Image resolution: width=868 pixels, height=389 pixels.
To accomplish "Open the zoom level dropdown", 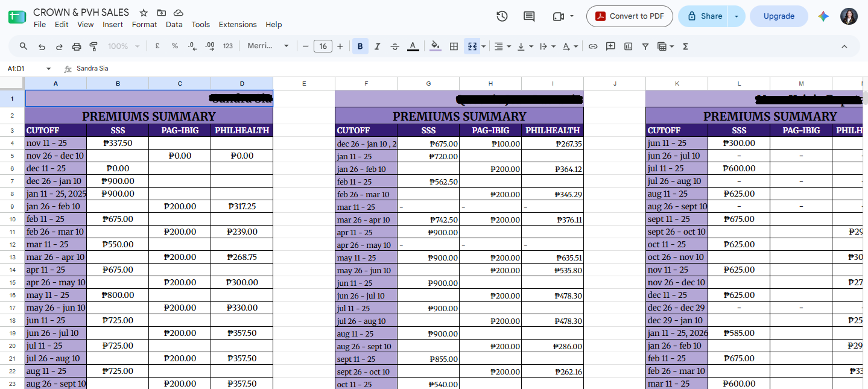I will coord(123,46).
